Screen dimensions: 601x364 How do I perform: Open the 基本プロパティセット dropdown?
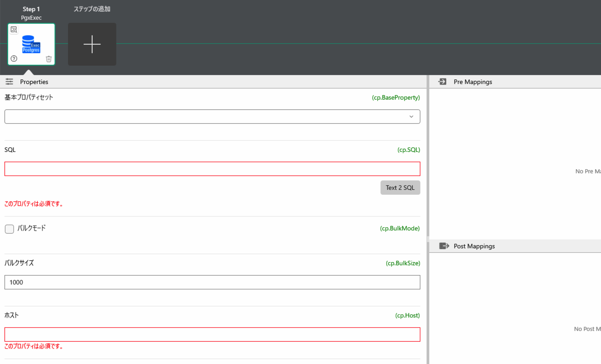point(212,116)
